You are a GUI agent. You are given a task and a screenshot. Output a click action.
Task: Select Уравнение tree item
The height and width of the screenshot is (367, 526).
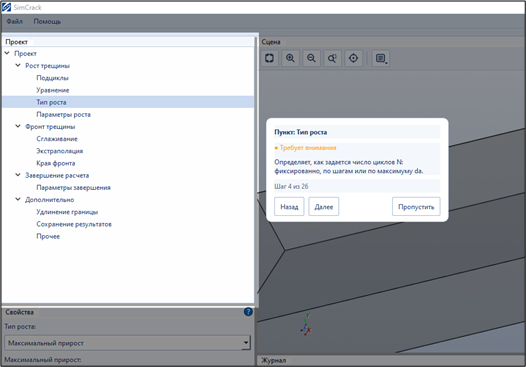click(x=53, y=90)
